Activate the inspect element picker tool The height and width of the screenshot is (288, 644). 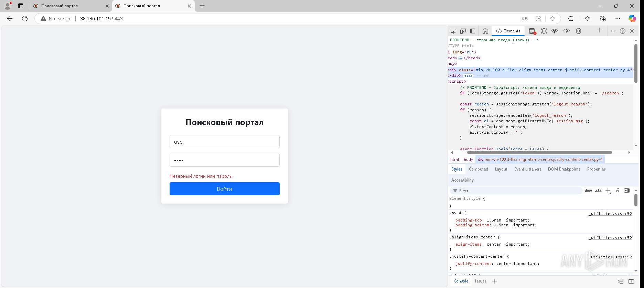[x=453, y=31]
